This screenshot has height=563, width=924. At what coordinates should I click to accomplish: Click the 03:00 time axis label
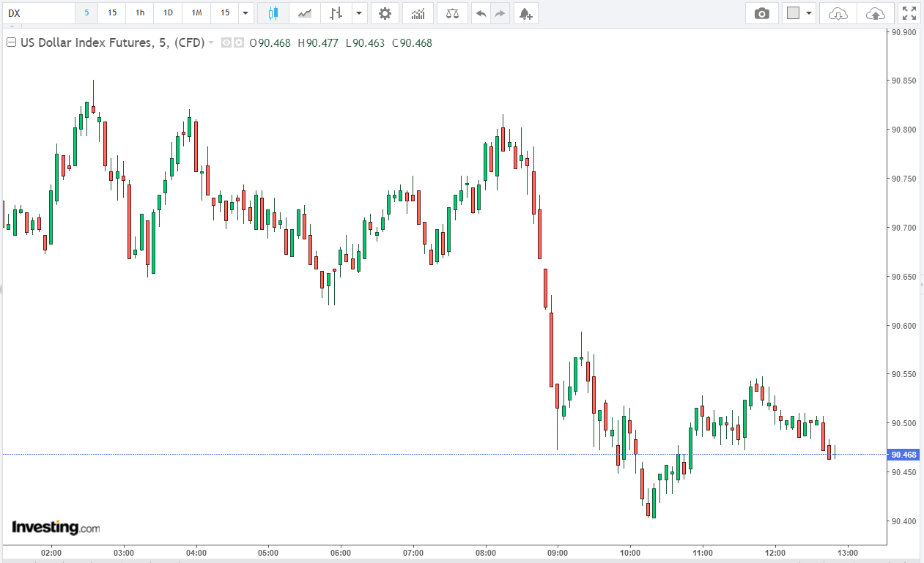coord(124,553)
